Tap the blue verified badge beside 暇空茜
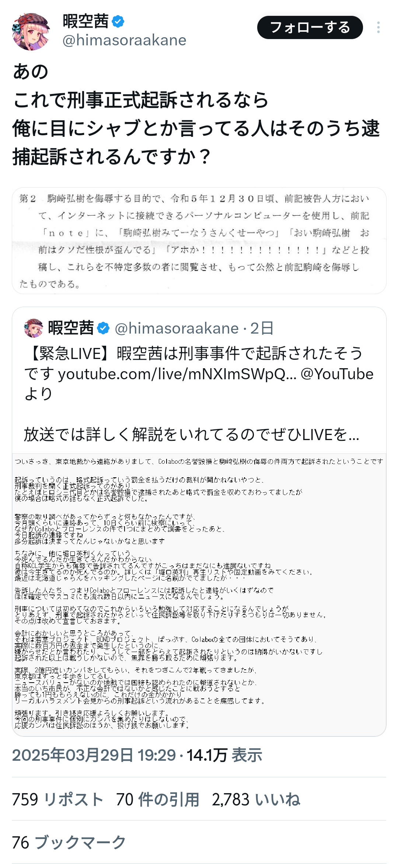398x868 pixels. pyautogui.click(x=118, y=21)
